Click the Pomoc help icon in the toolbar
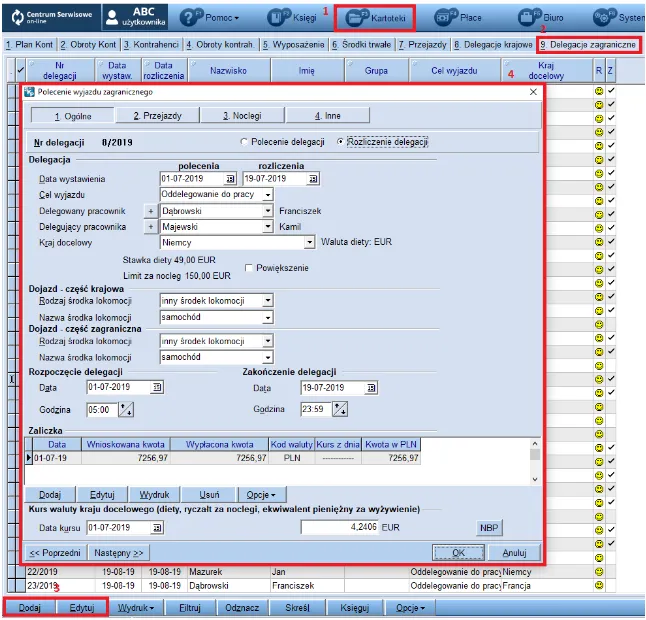This screenshot has width=646, height=620. 209,18
